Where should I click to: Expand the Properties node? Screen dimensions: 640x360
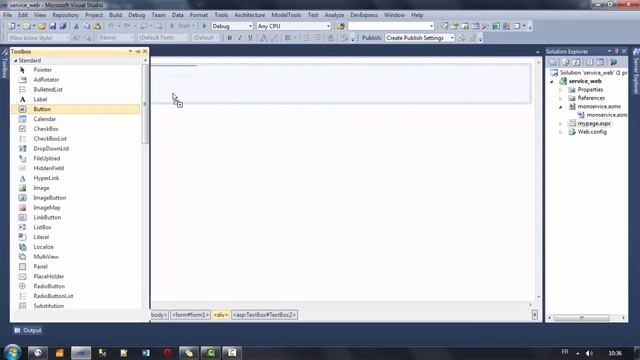click(560, 90)
